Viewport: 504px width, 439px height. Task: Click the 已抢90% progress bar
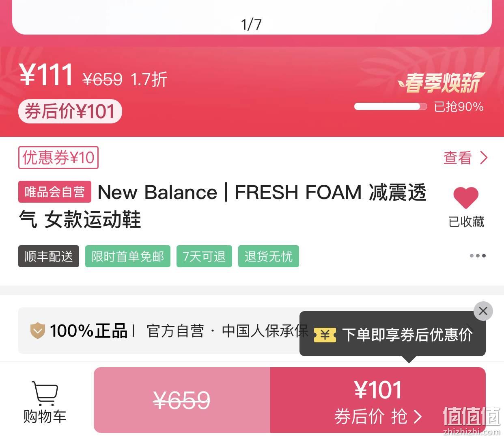click(x=390, y=107)
